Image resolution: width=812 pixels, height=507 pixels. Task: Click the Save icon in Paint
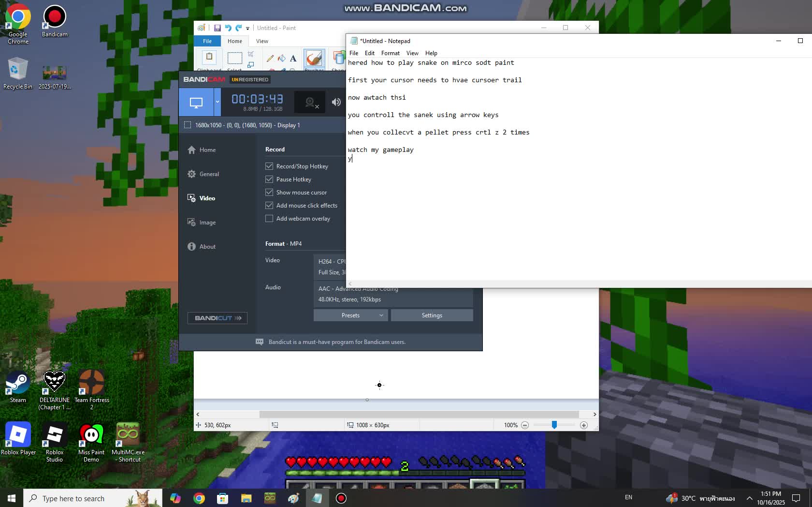point(217,28)
